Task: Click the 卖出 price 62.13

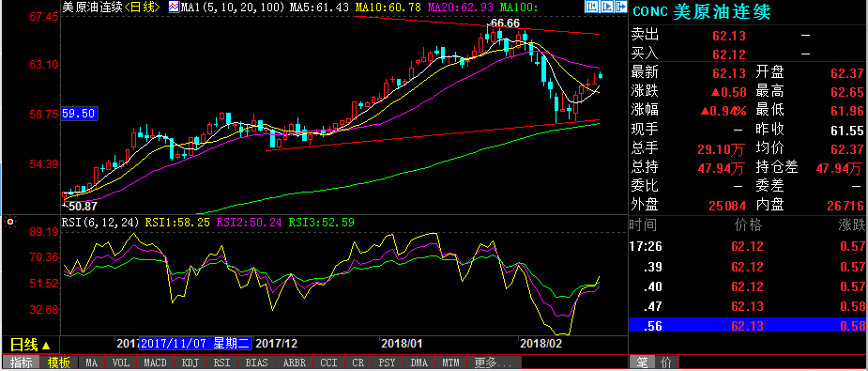Action: [729, 36]
